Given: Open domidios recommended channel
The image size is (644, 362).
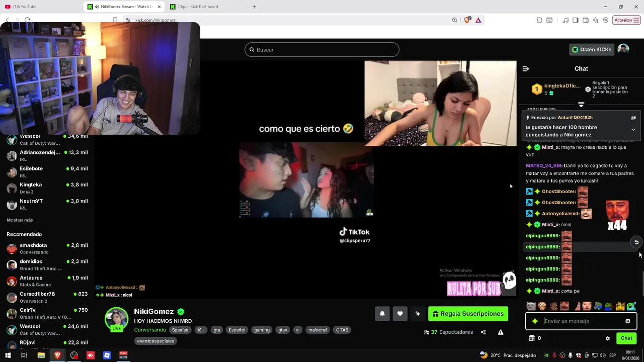Looking at the screenshot, I should (x=47, y=264).
